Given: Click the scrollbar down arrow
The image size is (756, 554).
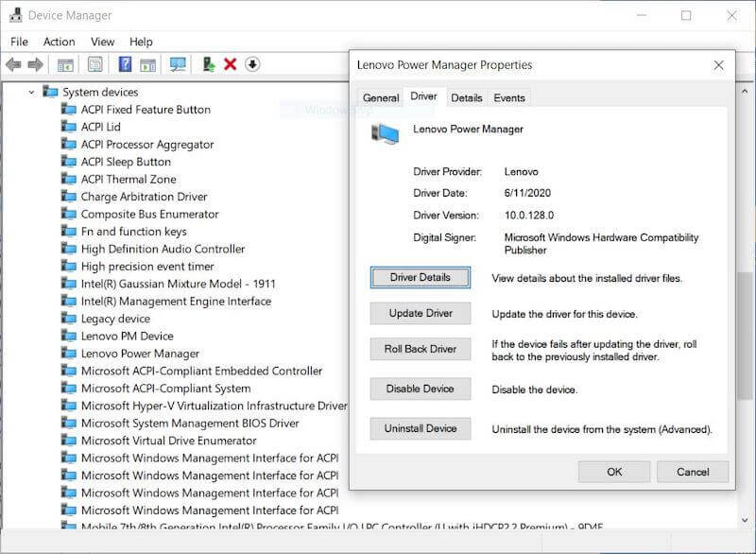Looking at the screenshot, I should pos(745,520).
